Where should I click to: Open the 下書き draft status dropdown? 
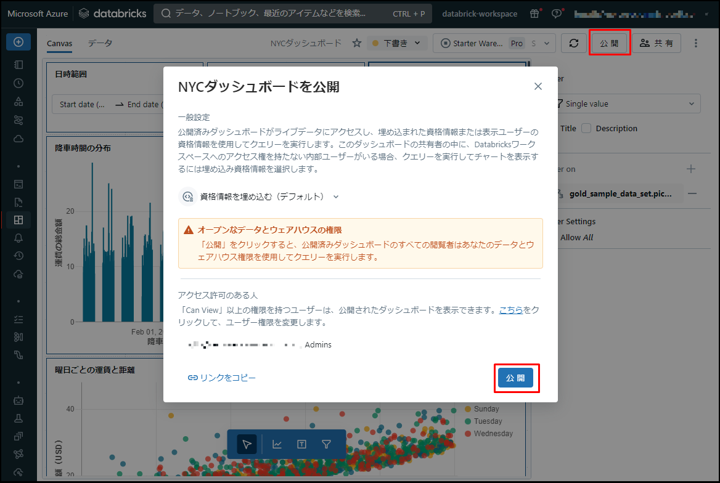(398, 44)
